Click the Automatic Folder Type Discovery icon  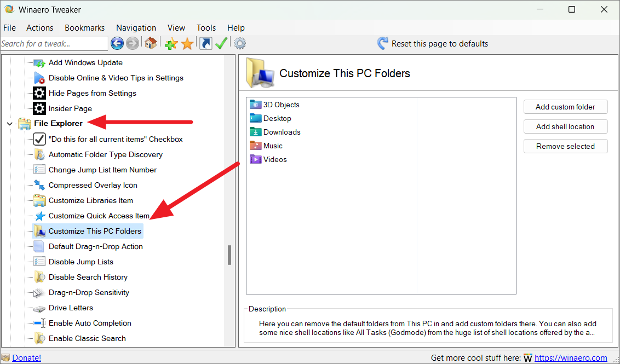point(39,154)
